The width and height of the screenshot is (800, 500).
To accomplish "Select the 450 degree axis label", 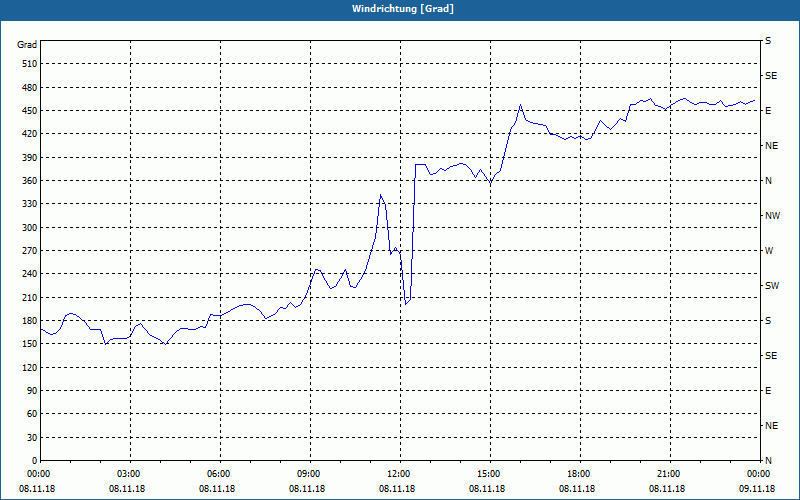I will 30,111.
